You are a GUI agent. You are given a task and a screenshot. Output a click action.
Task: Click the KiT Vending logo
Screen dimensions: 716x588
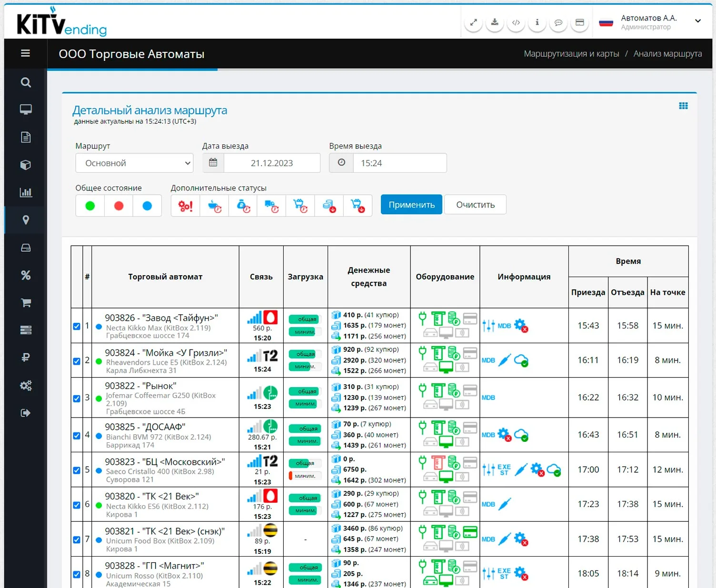tap(61, 22)
